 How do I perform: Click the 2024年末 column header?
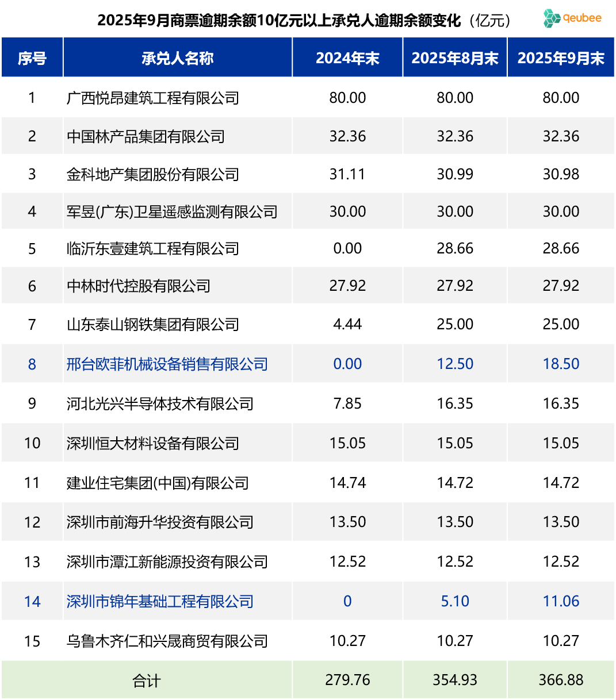(x=347, y=58)
